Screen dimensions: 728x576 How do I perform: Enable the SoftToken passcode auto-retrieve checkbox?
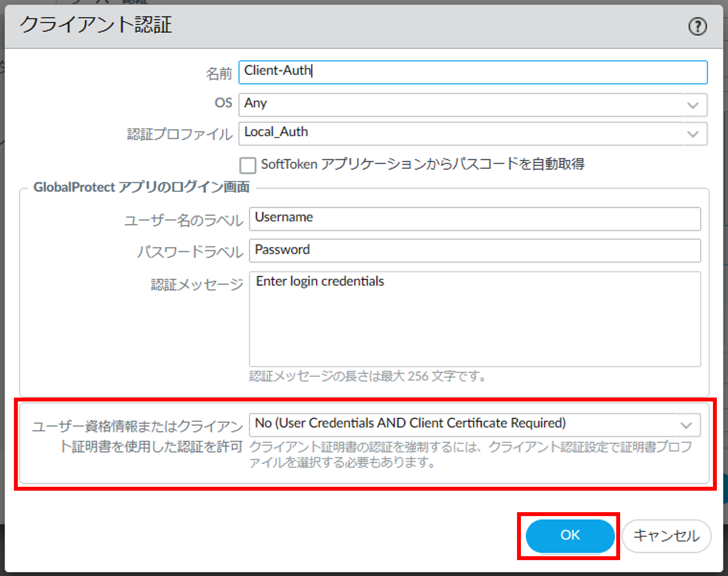[247, 165]
